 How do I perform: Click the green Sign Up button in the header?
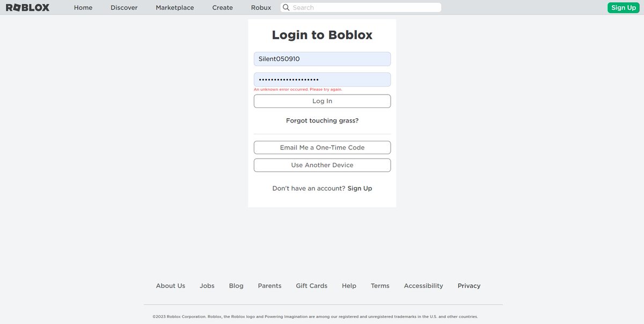tap(624, 8)
